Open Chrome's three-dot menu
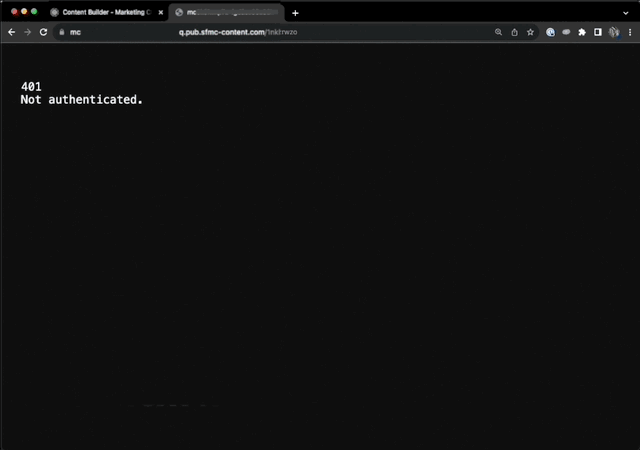This screenshot has height=450, width=640. point(630,32)
